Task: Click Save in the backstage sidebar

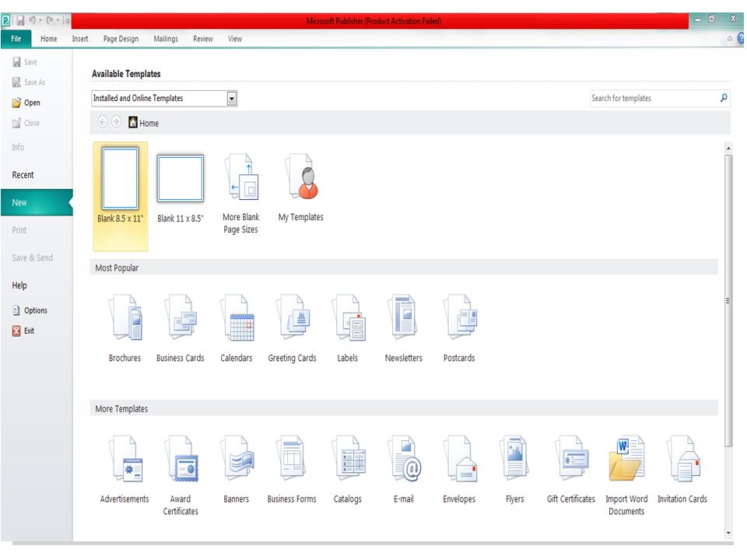Action: [25, 62]
